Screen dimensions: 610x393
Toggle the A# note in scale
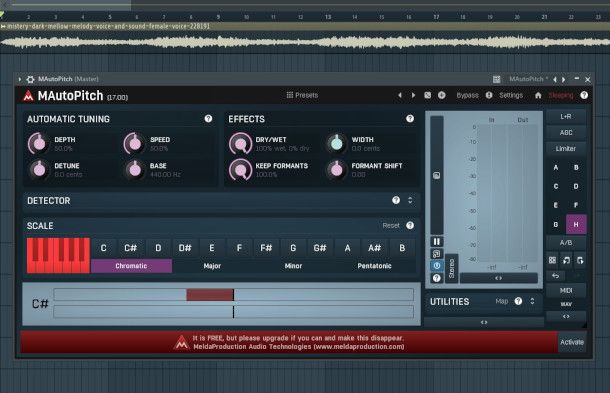point(374,248)
